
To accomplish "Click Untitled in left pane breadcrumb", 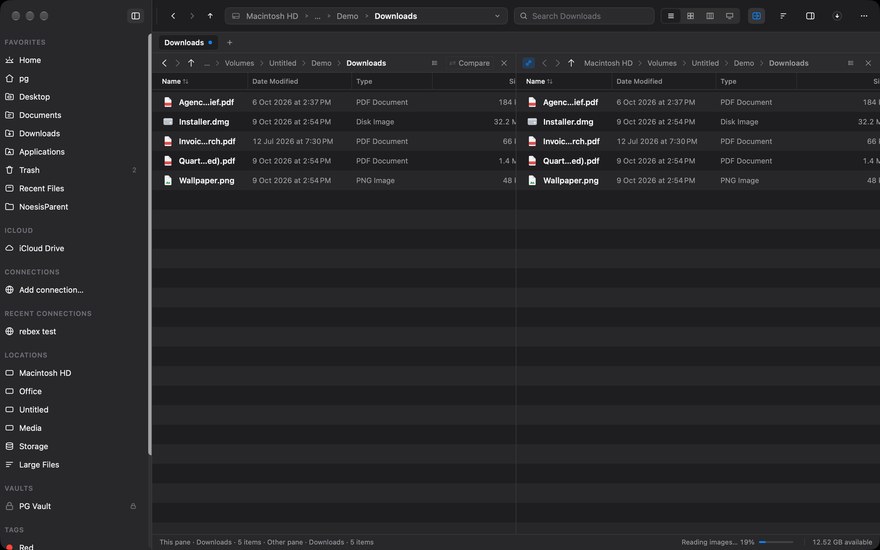I will [282, 63].
